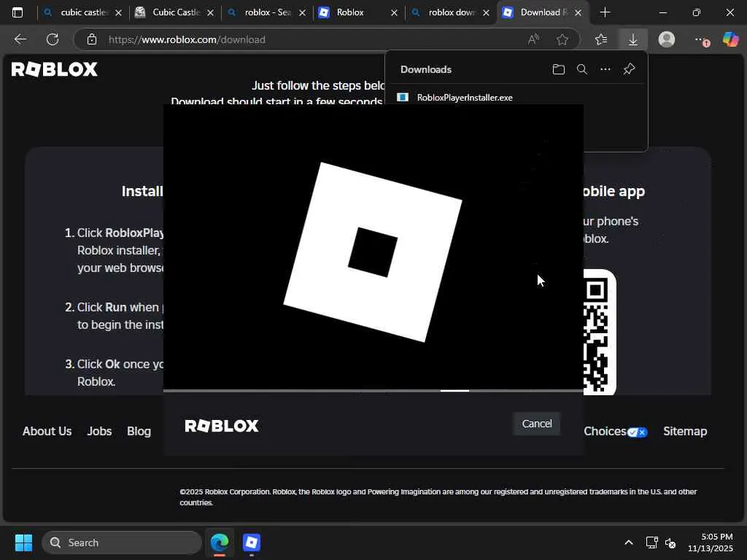The width and height of the screenshot is (747, 560).
Task: Click the mobile app QR code
Action: click(x=600, y=332)
